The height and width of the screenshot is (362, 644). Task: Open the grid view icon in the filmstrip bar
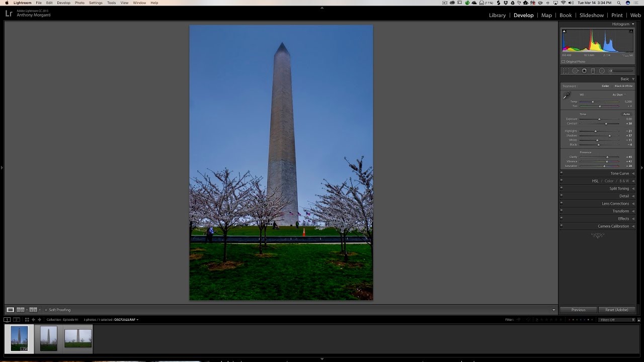click(27, 320)
